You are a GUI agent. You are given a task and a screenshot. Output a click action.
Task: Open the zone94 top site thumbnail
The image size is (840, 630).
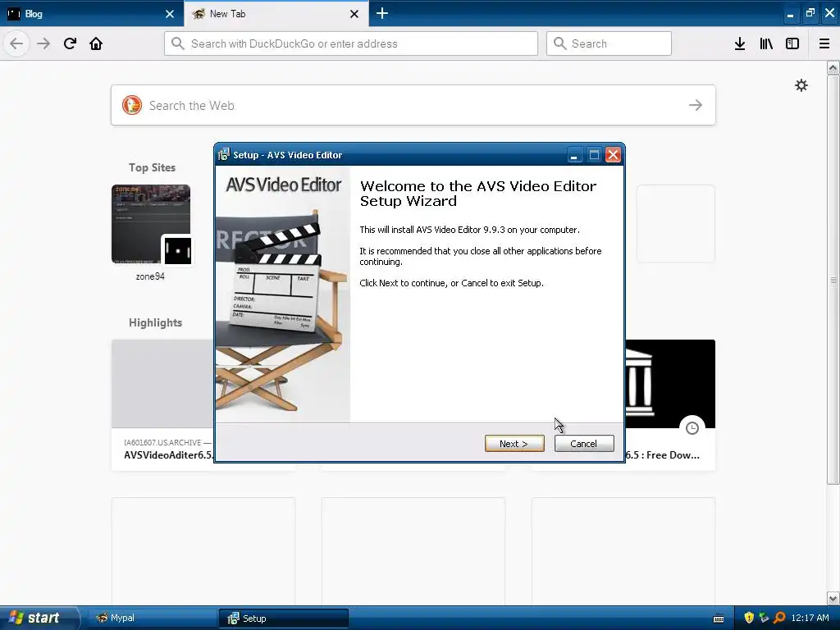click(x=151, y=224)
